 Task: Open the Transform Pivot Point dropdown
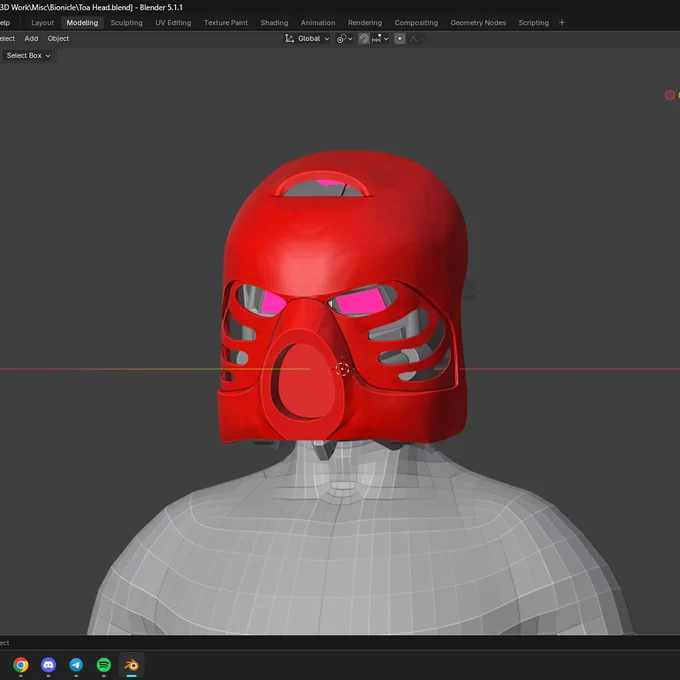(x=345, y=39)
